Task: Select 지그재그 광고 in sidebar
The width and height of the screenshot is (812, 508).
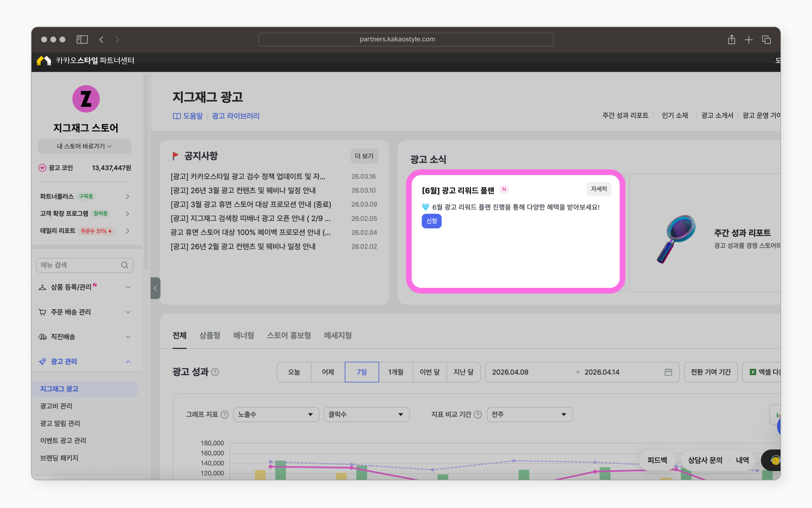Action: pyautogui.click(x=85, y=389)
